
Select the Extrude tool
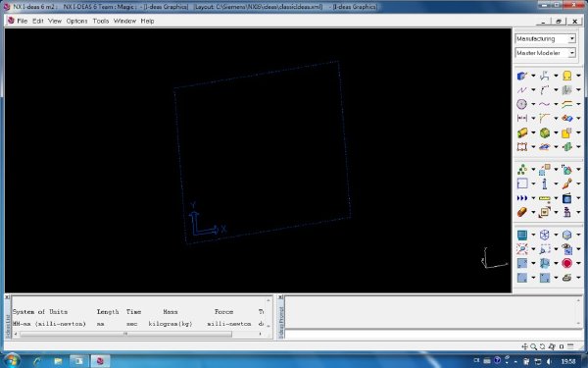click(522, 132)
